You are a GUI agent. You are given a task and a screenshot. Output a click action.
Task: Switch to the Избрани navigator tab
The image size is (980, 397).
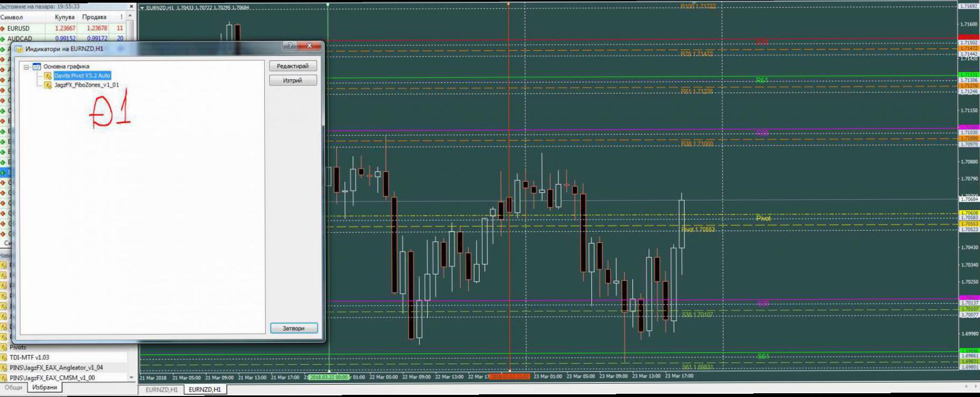coord(45,387)
